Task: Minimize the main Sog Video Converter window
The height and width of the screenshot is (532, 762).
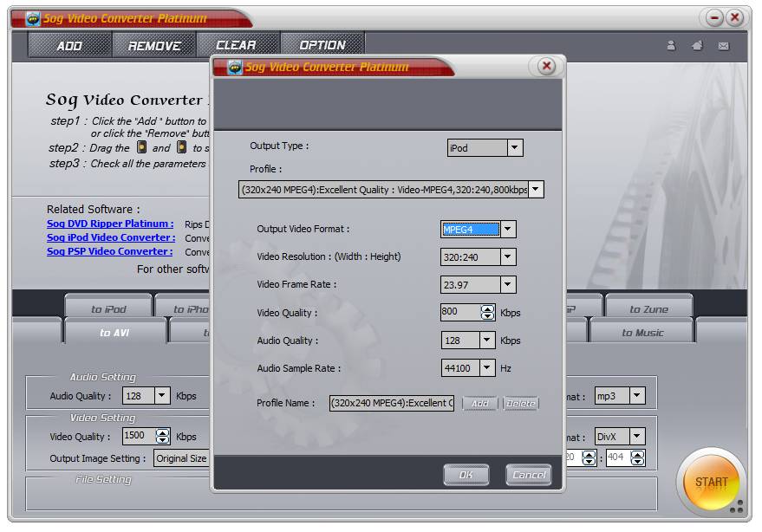Action: click(x=714, y=18)
